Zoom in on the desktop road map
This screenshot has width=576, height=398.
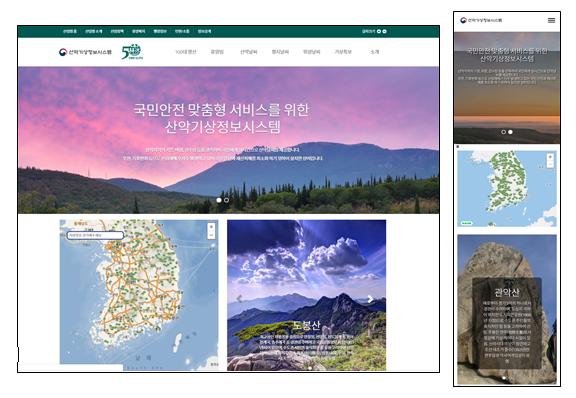(211, 227)
